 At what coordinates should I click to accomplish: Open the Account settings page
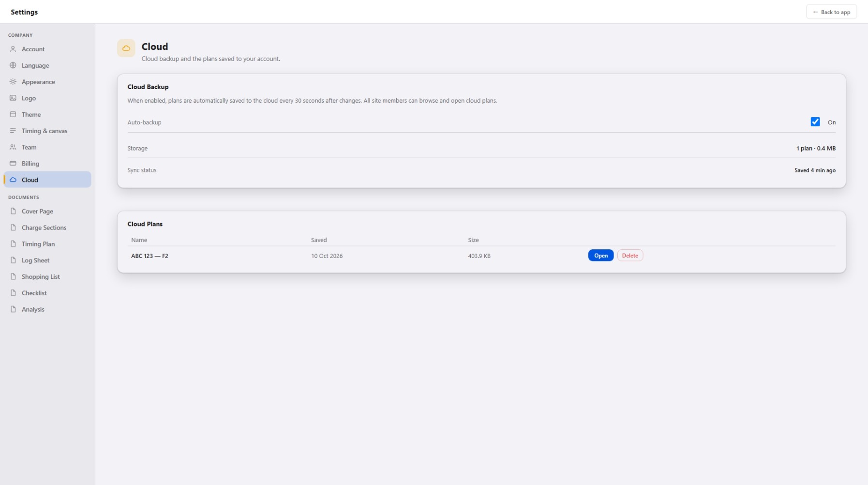[x=47, y=49]
